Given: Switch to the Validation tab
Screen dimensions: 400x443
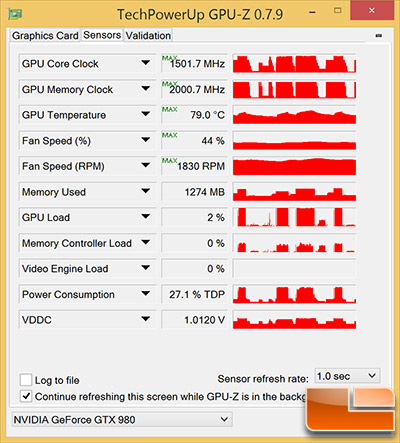Looking at the screenshot, I should click(148, 35).
